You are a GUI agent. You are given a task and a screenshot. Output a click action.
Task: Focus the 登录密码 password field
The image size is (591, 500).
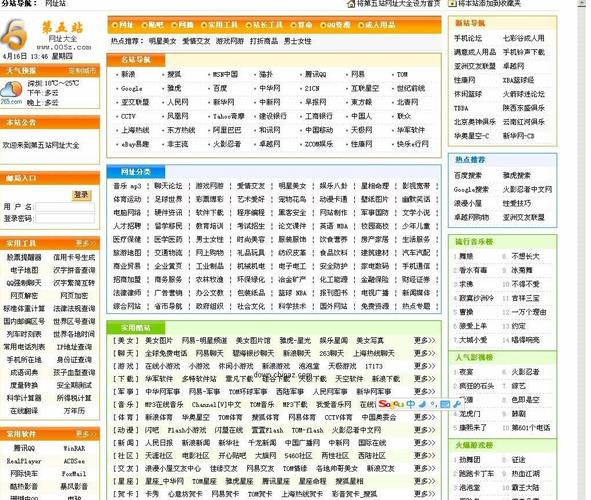point(65,218)
